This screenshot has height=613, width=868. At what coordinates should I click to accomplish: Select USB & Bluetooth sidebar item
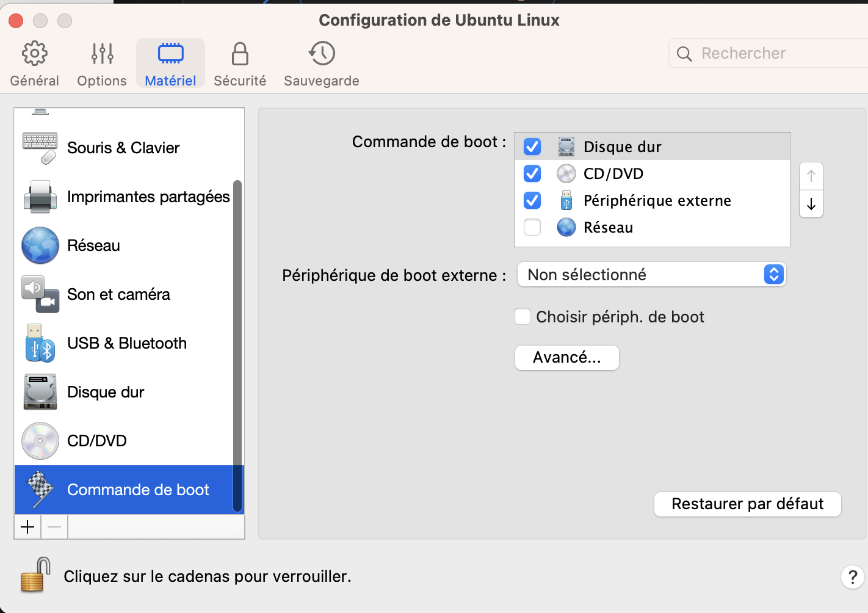[124, 343]
